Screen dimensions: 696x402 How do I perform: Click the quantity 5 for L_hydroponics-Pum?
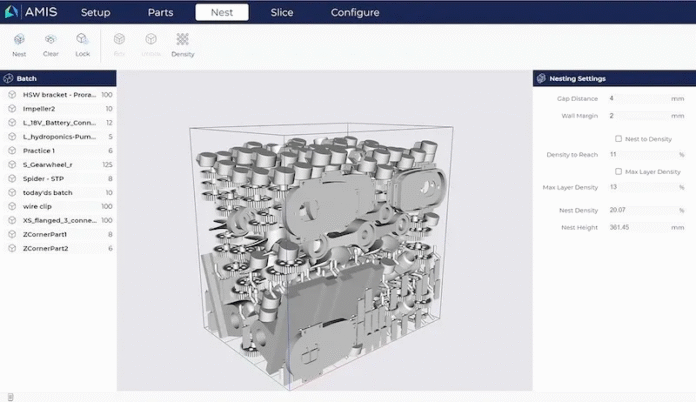[111, 137]
